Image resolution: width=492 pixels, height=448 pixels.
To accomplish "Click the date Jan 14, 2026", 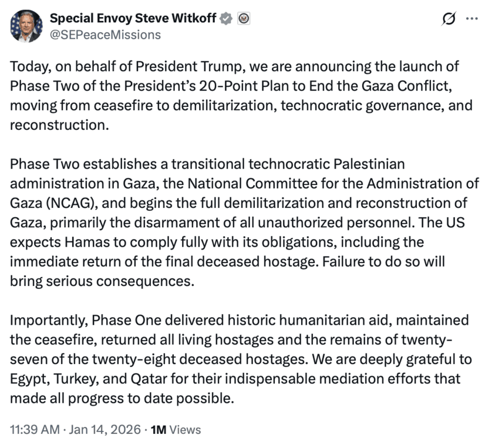I will 104,430.
